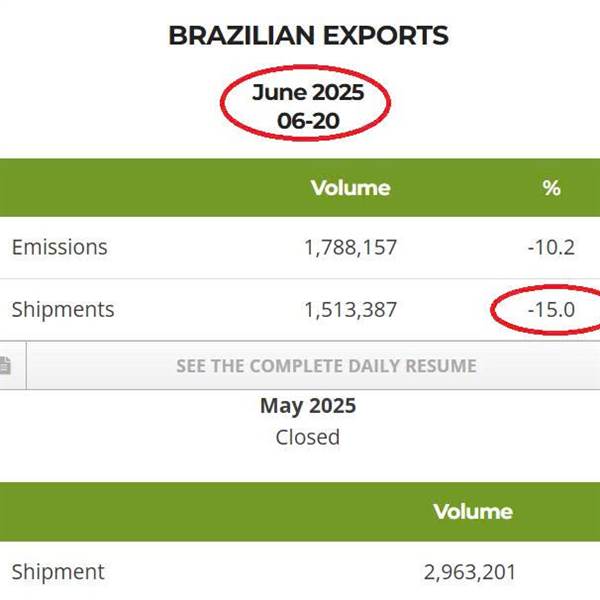600x600 pixels.
Task: Click the circled -15.0 percentage
Action: (551, 310)
